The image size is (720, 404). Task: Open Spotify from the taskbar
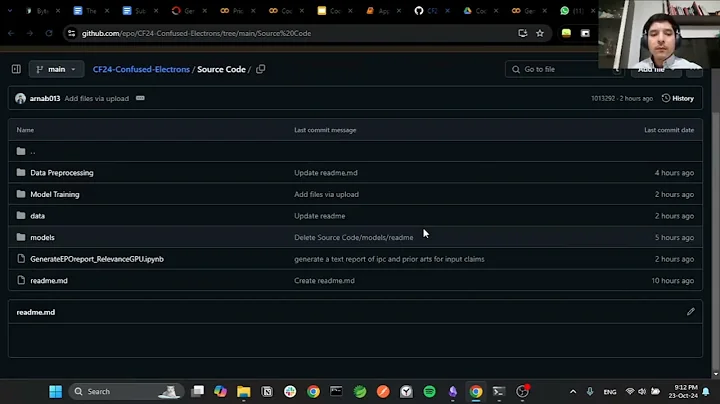(x=429, y=392)
